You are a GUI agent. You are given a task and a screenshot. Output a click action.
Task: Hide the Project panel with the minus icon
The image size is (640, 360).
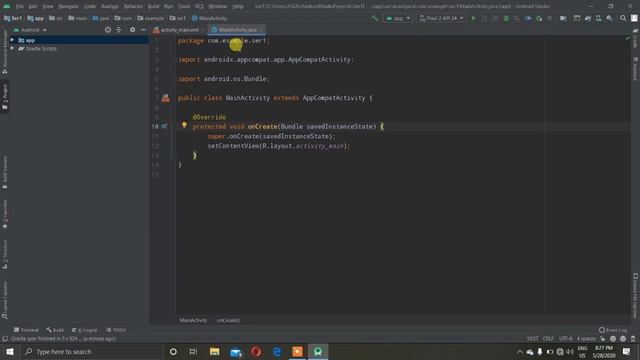(143, 30)
